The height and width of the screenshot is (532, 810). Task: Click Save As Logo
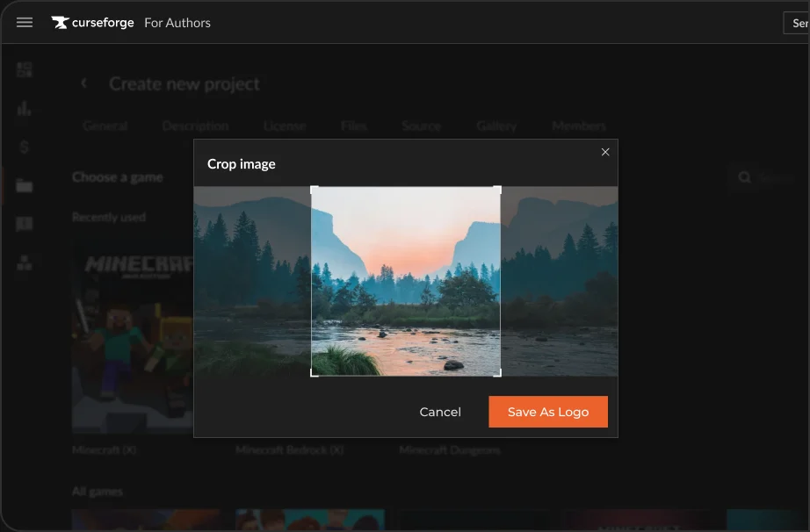pyautogui.click(x=548, y=412)
